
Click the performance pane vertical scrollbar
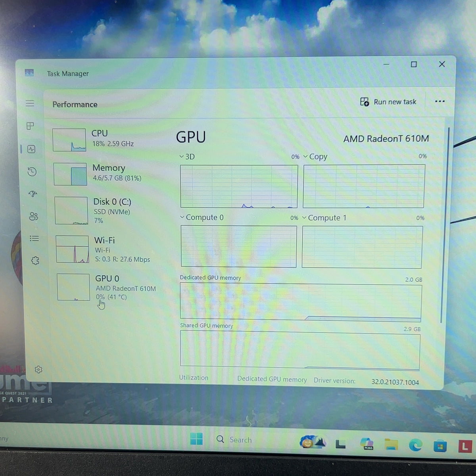coord(445,225)
